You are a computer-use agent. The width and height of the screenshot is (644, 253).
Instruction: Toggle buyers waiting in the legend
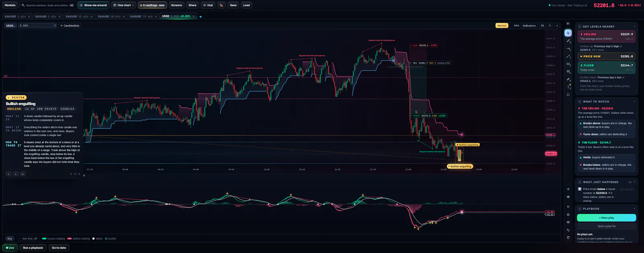(x=54, y=238)
